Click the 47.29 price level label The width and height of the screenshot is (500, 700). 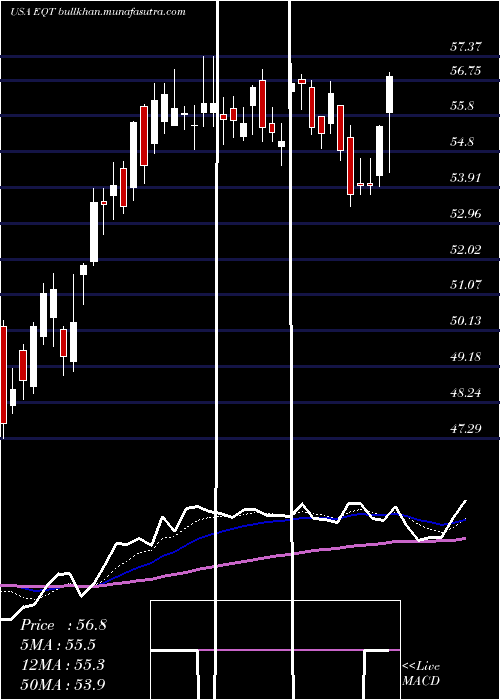tap(466, 429)
